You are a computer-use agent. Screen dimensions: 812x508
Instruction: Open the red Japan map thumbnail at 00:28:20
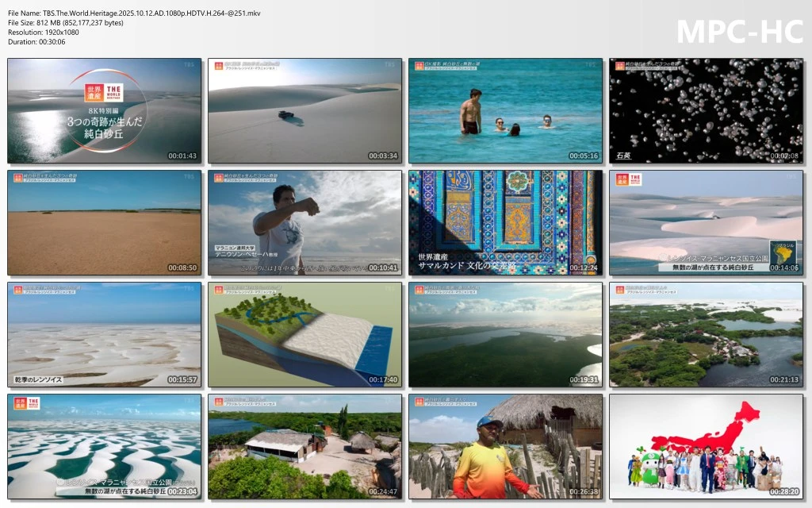tap(706, 447)
